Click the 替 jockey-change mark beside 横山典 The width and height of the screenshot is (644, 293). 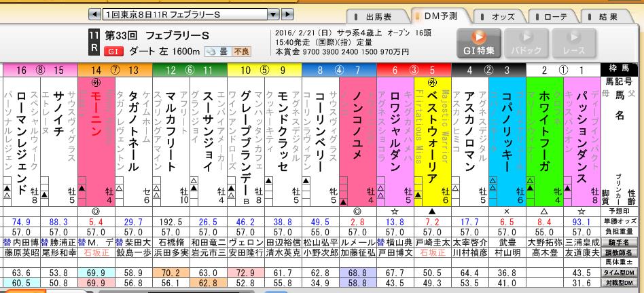(381, 243)
